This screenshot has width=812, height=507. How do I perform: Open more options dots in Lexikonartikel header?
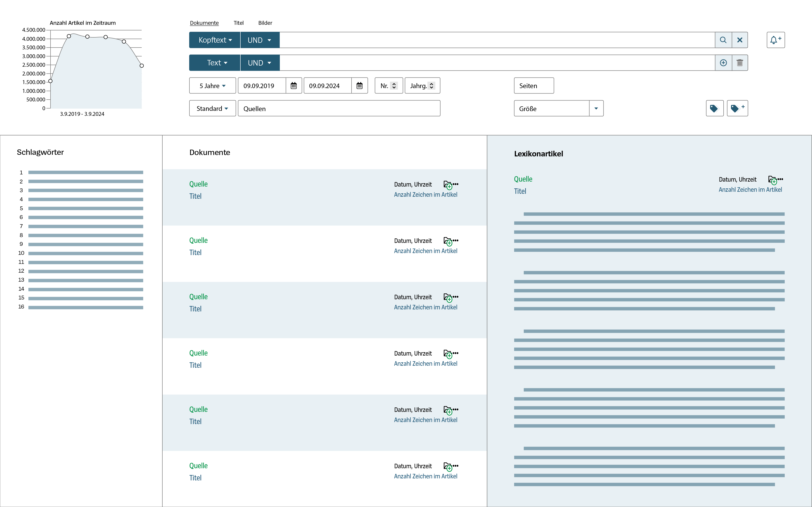click(x=780, y=179)
